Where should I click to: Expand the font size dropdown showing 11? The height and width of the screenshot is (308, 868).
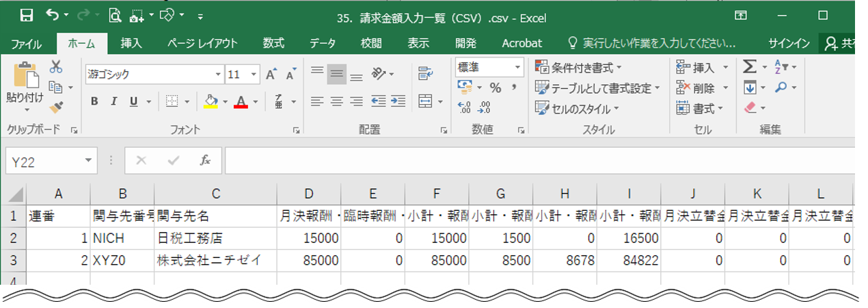coord(254,75)
